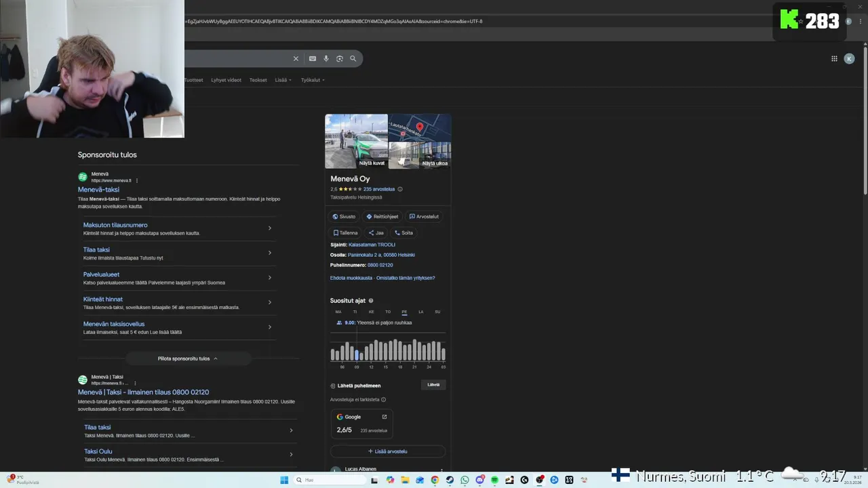Open three-dot menu next to meneva.fi sponsored result
Screen dimensions: 868x488
point(137,181)
